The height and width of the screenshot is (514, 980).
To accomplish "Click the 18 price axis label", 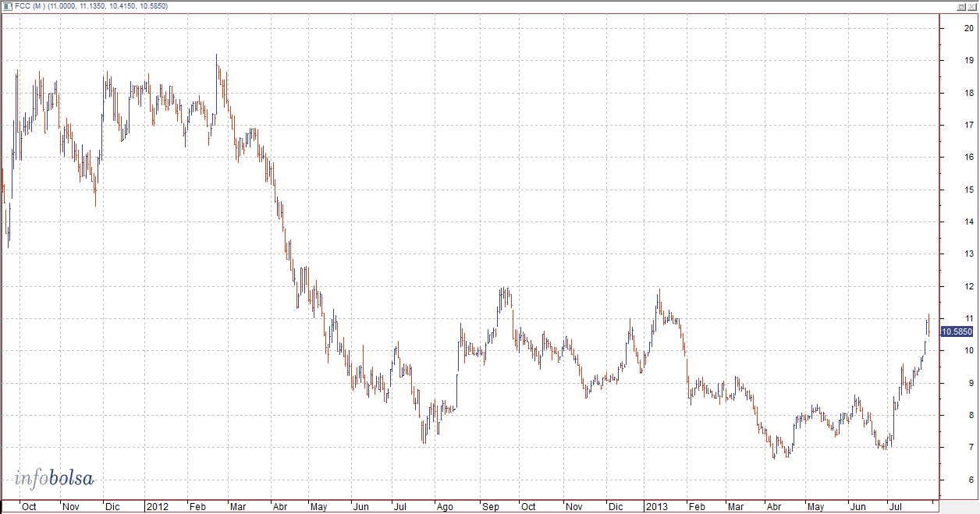I will 968,93.
